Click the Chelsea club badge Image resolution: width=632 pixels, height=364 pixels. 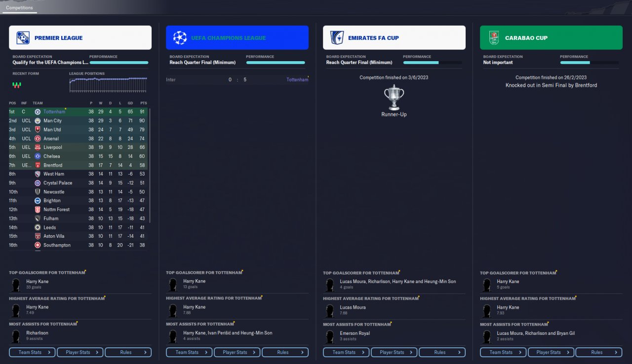pyautogui.click(x=38, y=156)
